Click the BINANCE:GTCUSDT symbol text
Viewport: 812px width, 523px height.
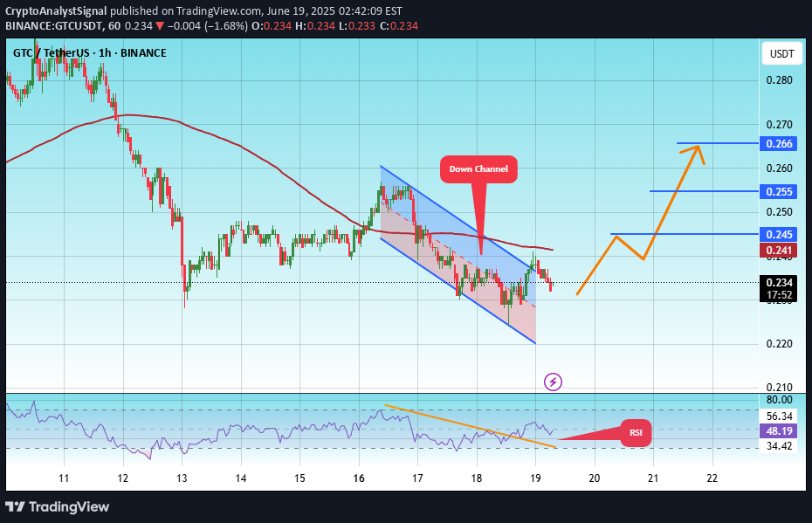(x=53, y=26)
